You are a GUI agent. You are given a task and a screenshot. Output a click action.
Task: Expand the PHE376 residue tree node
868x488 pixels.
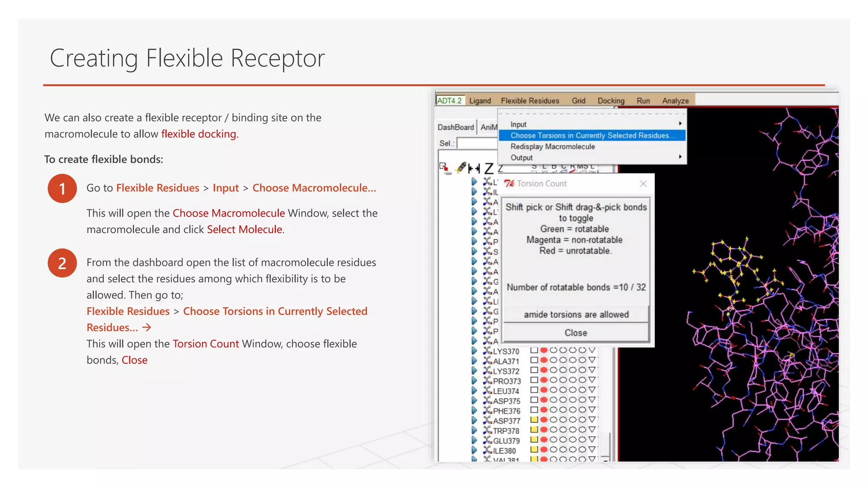474,410
